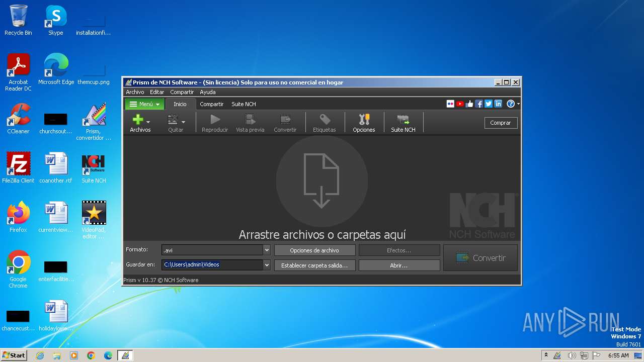The height and width of the screenshot is (362, 644).
Task: Click the Opciones de archivo button
Action: click(314, 250)
